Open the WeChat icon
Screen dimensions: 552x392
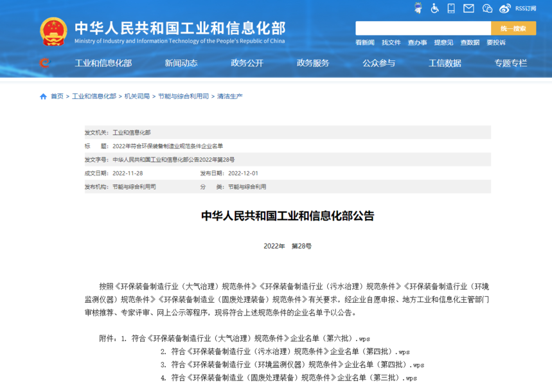pyautogui.click(x=487, y=8)
